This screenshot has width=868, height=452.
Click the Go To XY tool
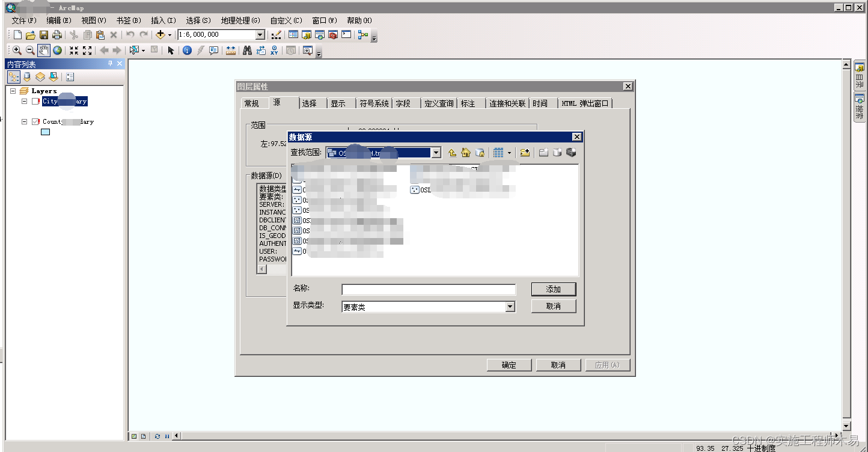[274, 50]
